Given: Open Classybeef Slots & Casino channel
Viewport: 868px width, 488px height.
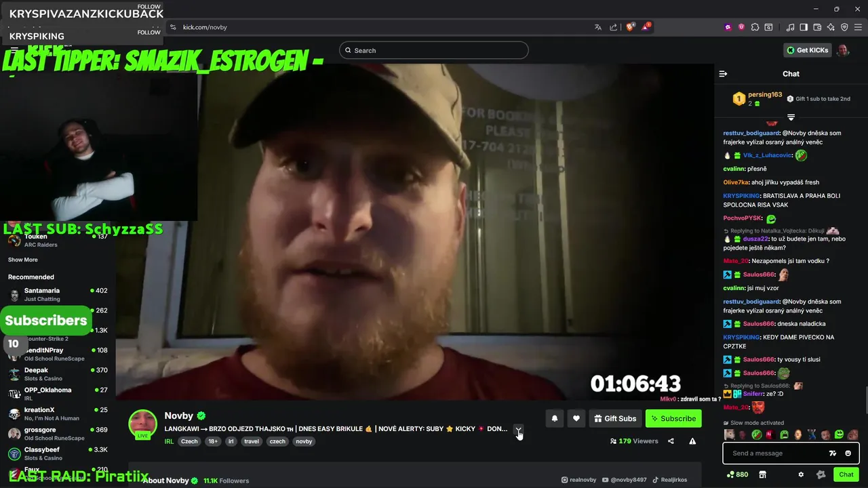Looking at the screenshot, I should 58,453.
